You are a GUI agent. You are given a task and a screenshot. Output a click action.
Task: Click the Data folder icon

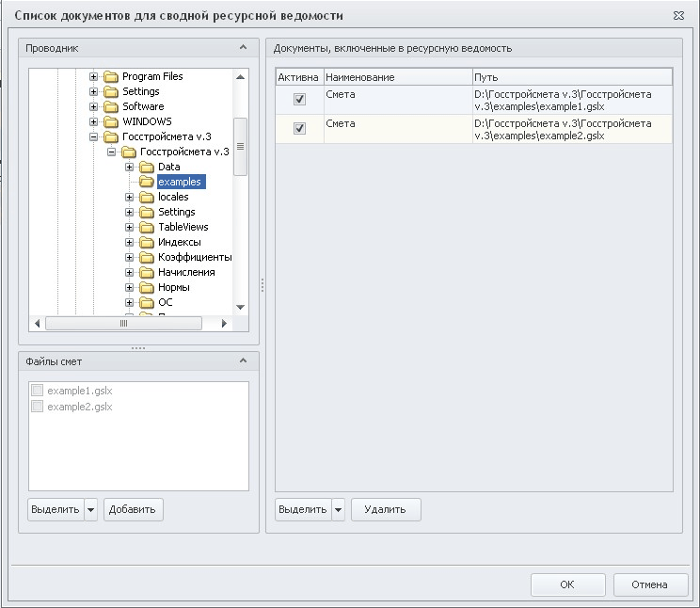147,167
